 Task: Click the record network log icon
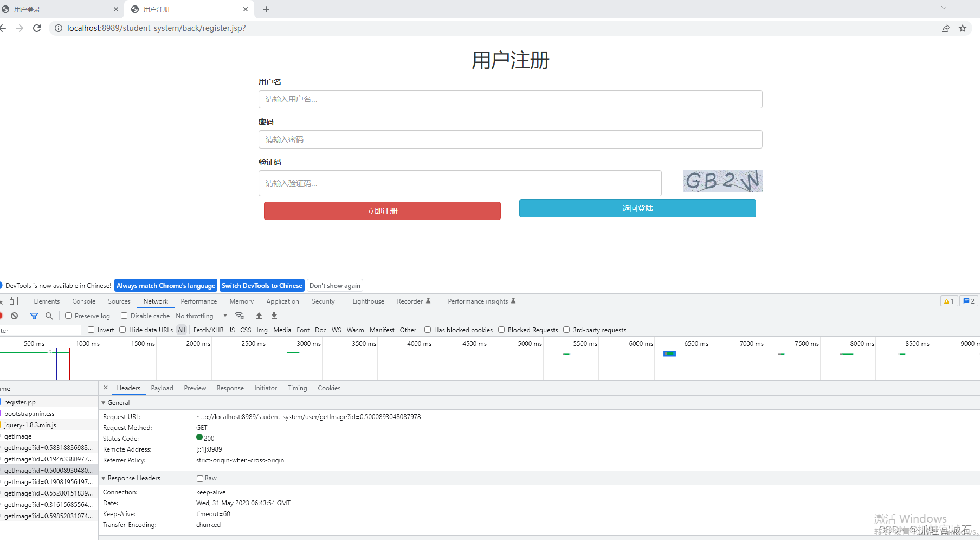[1, 316]
